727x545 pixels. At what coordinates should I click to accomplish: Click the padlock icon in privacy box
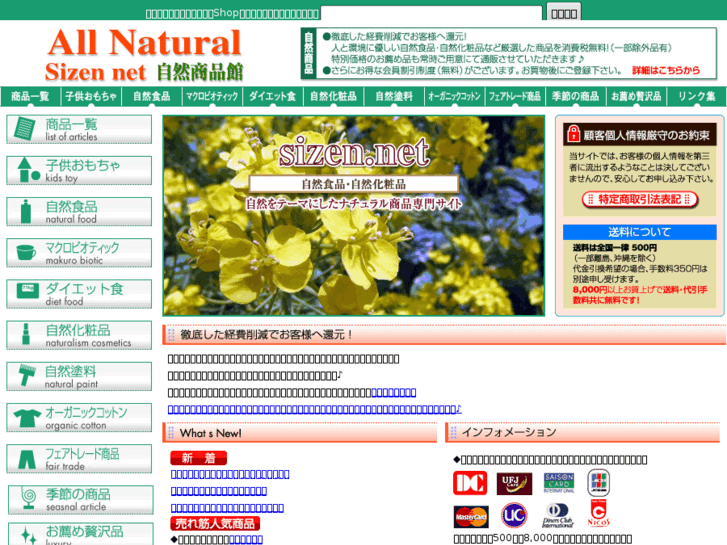pos(574,134)
